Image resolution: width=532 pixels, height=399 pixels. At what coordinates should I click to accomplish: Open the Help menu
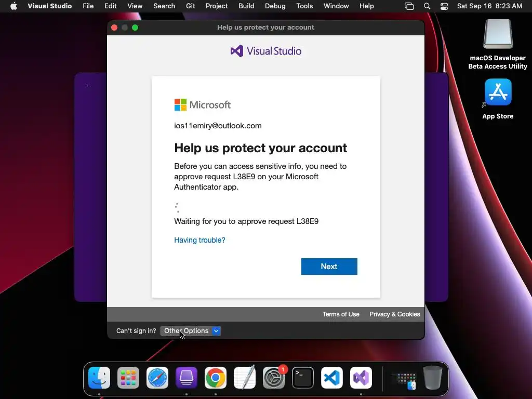(366, 6)
